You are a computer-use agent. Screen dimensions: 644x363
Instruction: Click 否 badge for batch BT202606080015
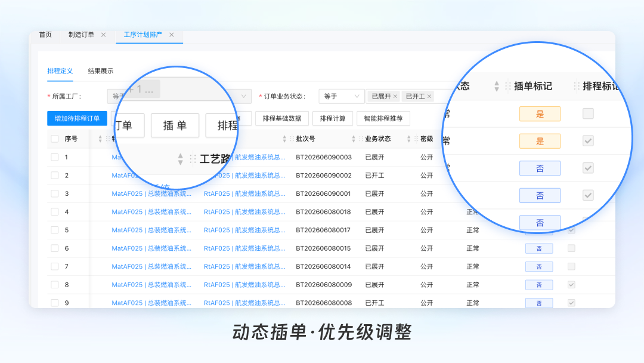(539, 248)
